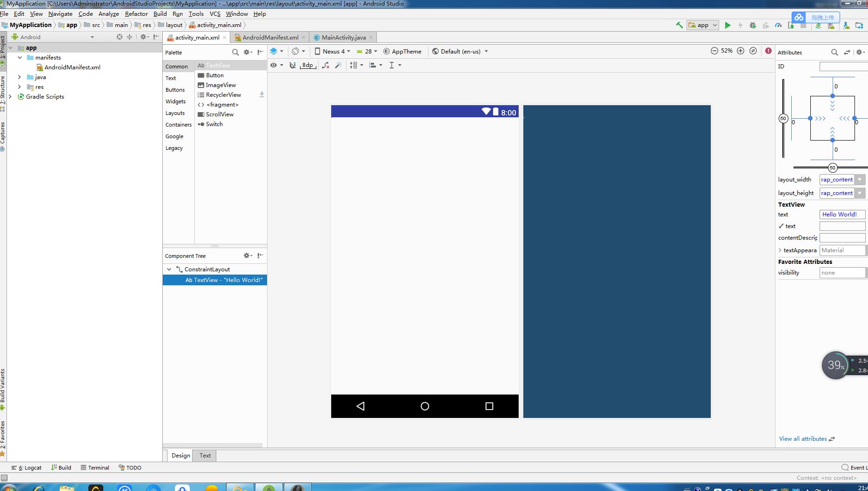Click the AppTheme button
The height and width of the screenshot is (491, 868).
coord(402,51)
